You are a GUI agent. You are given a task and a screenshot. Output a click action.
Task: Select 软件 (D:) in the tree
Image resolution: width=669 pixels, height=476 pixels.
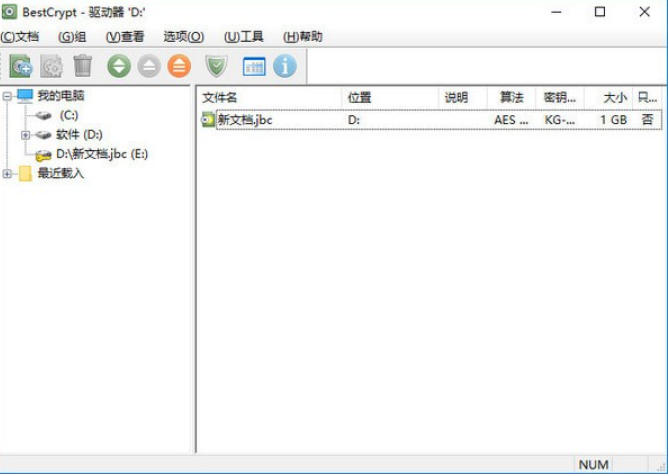79,135
